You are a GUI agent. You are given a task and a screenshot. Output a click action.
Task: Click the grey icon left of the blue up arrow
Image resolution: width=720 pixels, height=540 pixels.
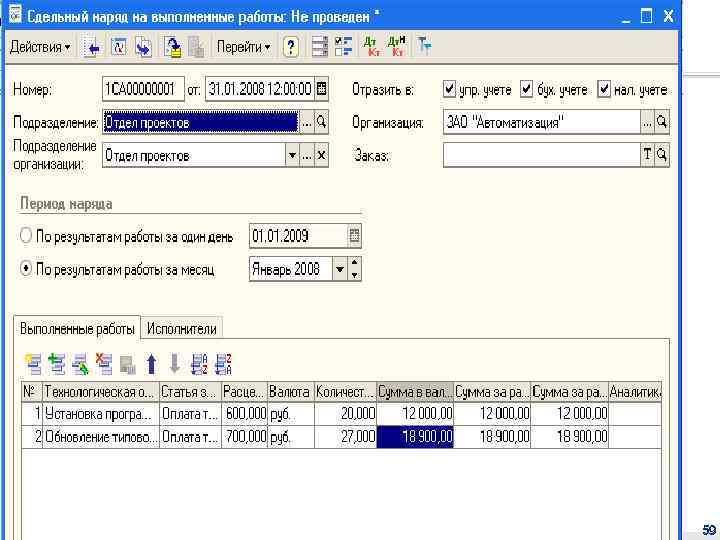coord(128,365)
